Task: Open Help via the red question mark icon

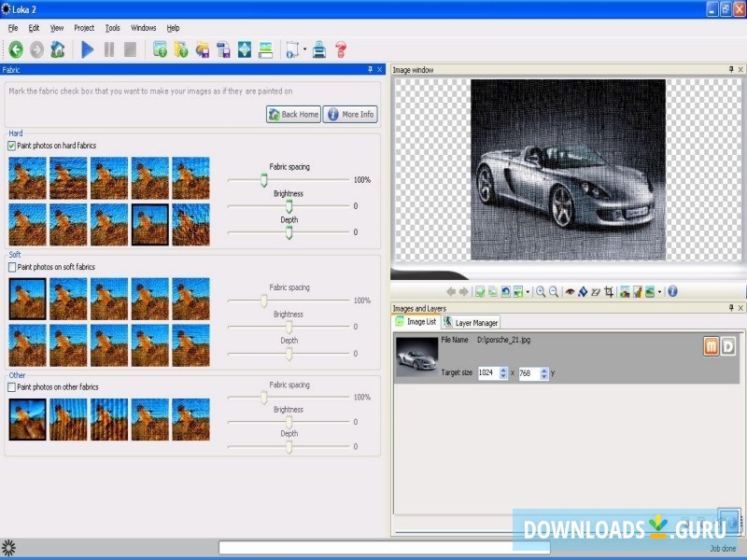Action: pos(341,49)
